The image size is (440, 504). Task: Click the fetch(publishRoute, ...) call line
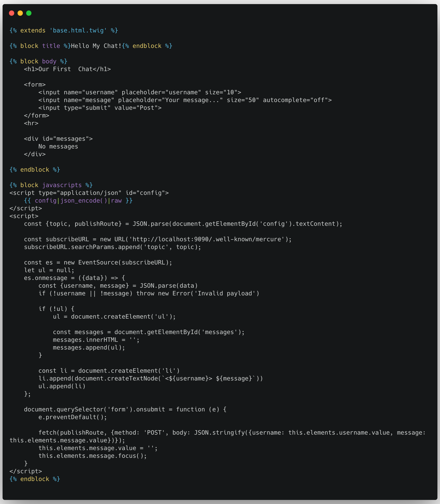218,437
